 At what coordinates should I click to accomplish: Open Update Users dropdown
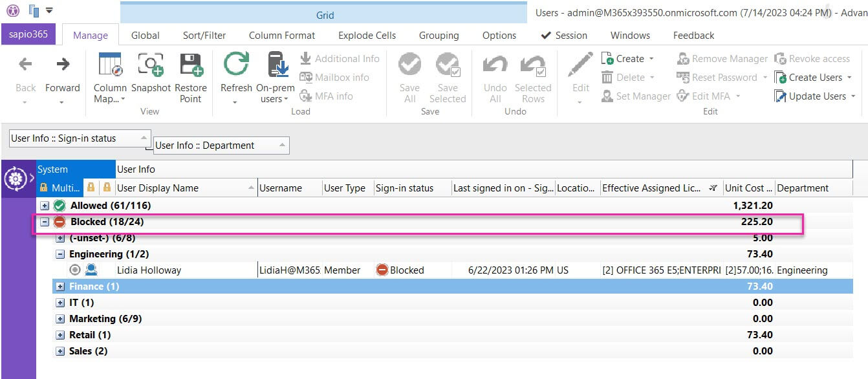815,96
